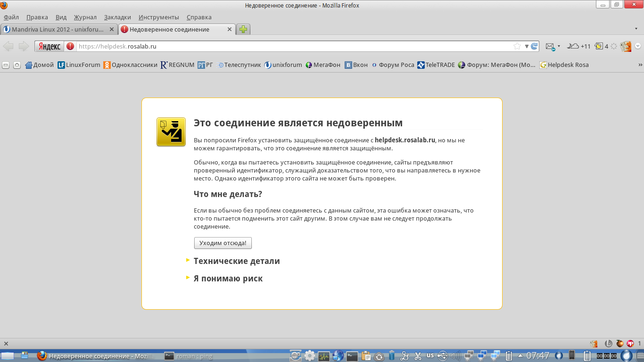Viewport: 644px width, 362px height.
Task: Click the traffic widget showing 4
Action: [602, 46]
